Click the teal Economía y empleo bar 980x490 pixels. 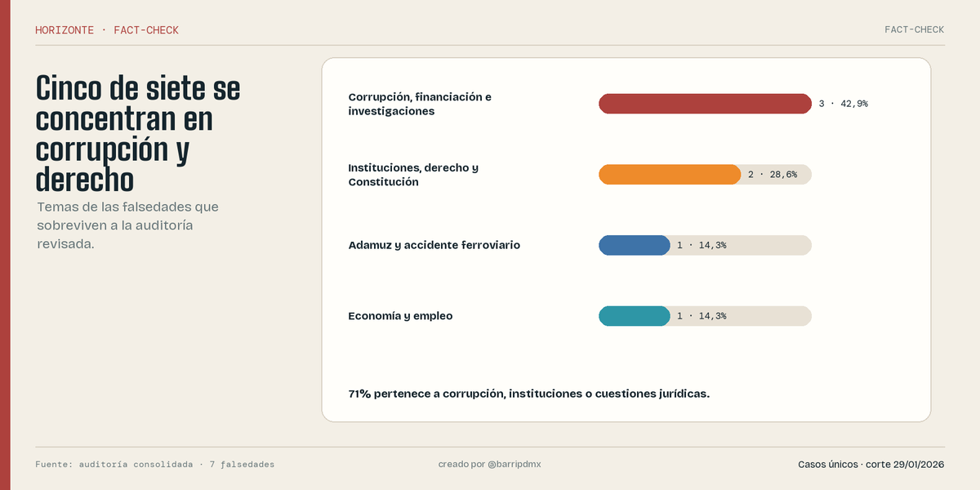[x=635, y=316]
